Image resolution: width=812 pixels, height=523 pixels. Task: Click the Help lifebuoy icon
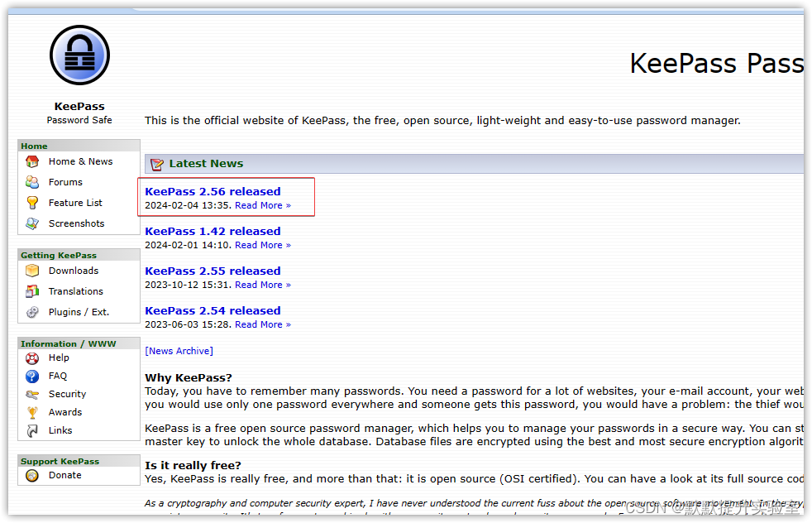pos(32,358)
